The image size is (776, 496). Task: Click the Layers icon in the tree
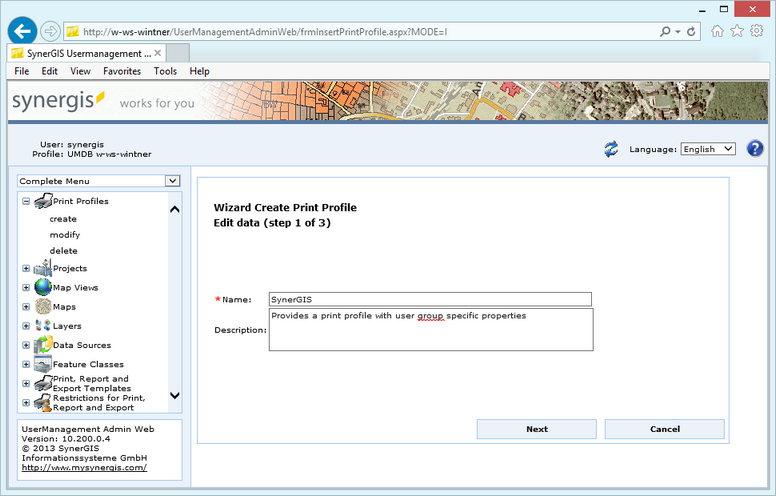[43, 326]
